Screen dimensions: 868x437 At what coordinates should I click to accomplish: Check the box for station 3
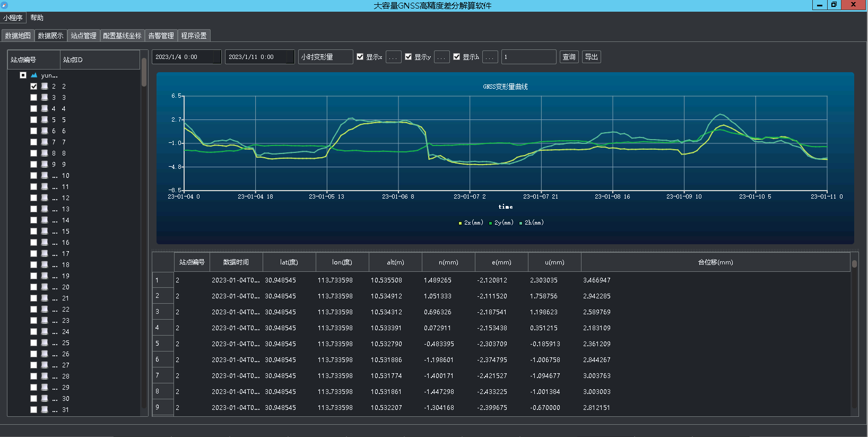34,98
